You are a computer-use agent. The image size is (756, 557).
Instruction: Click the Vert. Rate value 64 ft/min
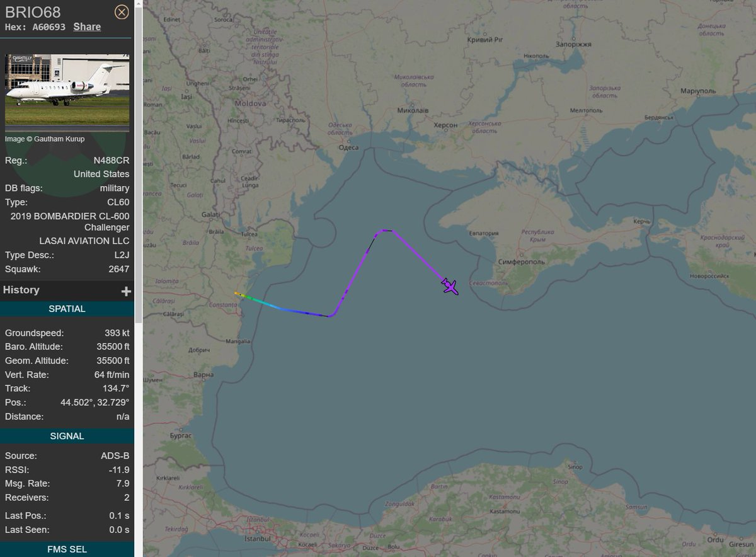(112, 374)
